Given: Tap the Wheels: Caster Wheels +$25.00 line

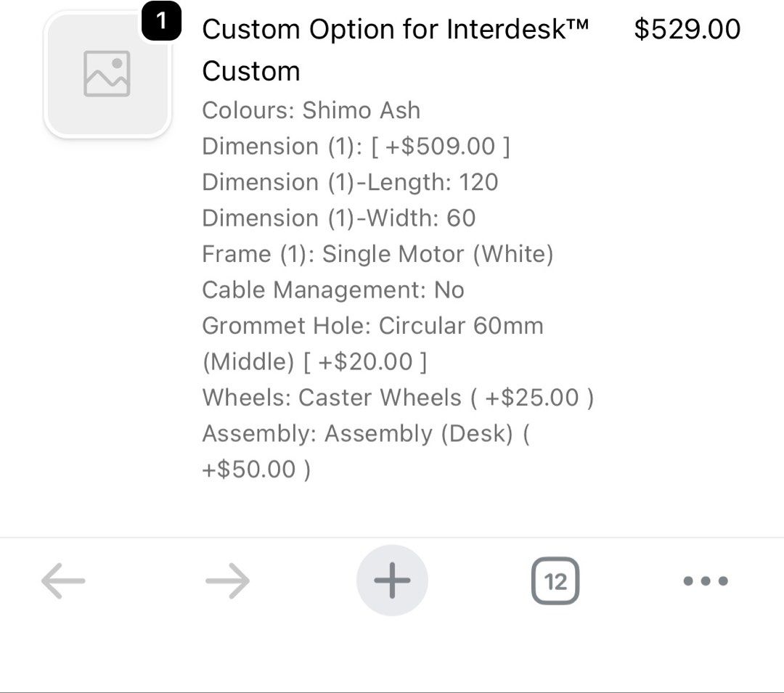Looking at the screenshot, I should pos(398,398).
